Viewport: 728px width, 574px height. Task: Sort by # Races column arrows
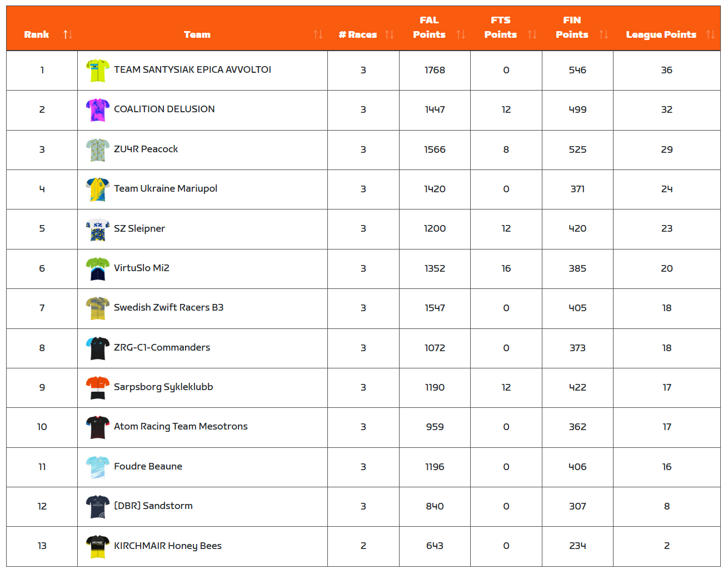click(x=390, y=34)
